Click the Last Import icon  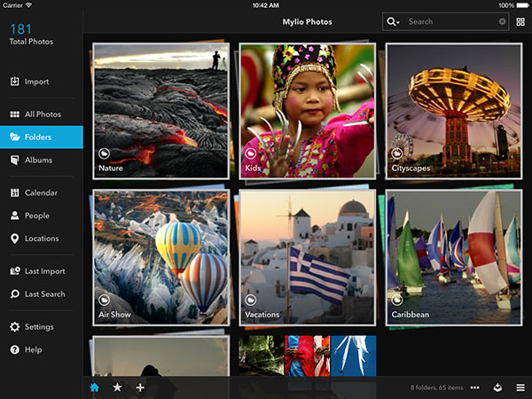[15, 271]
